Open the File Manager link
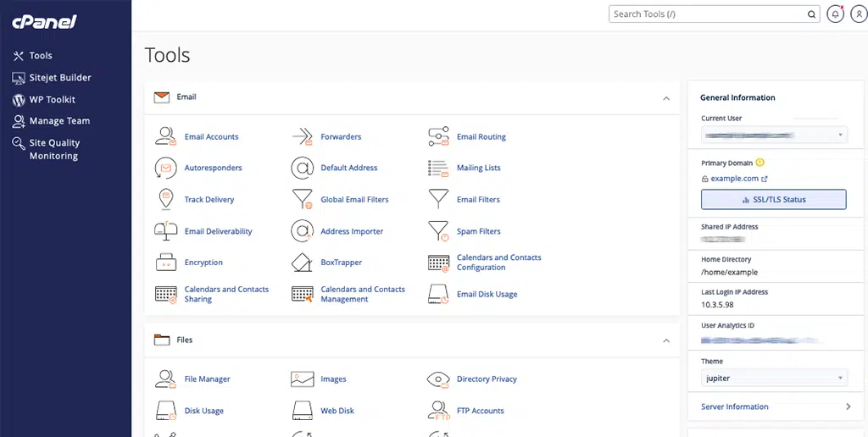Image resolution: width=868 pixels, height=437 pixels. click(x=207, y=379)
